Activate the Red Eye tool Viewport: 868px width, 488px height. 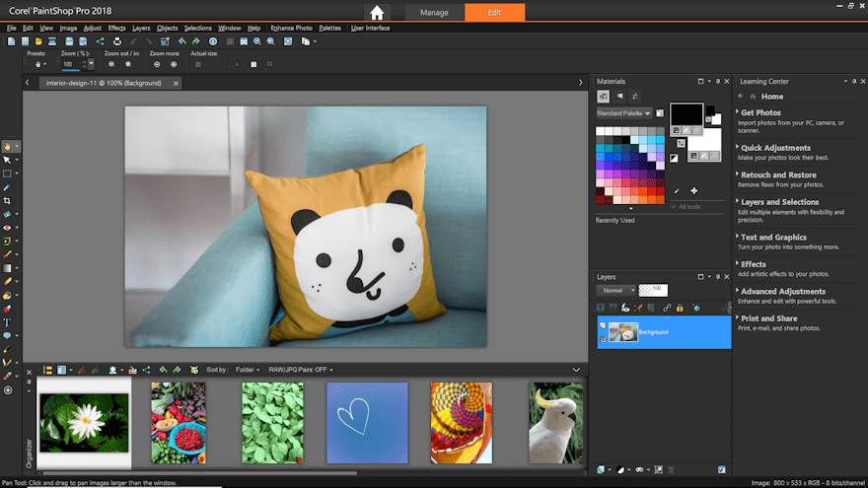pyautogui.click(x=7, y=228)
